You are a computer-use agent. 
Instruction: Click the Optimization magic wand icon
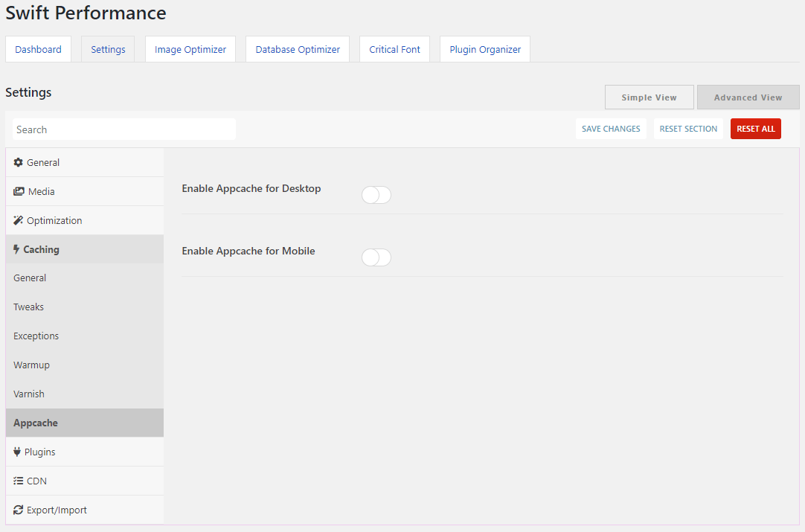tap(18, 220)
